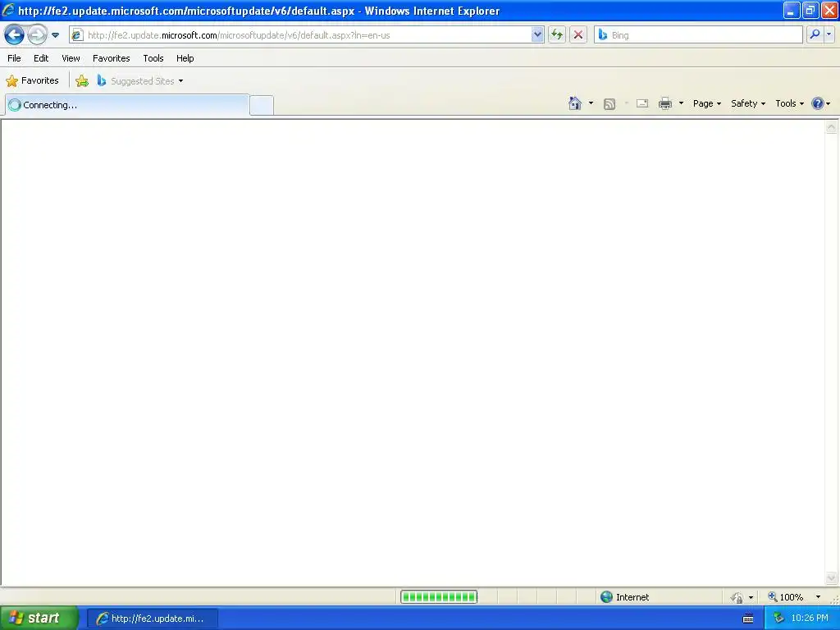
Task: Change zoom level via 100% button
Action: [785, 597]
